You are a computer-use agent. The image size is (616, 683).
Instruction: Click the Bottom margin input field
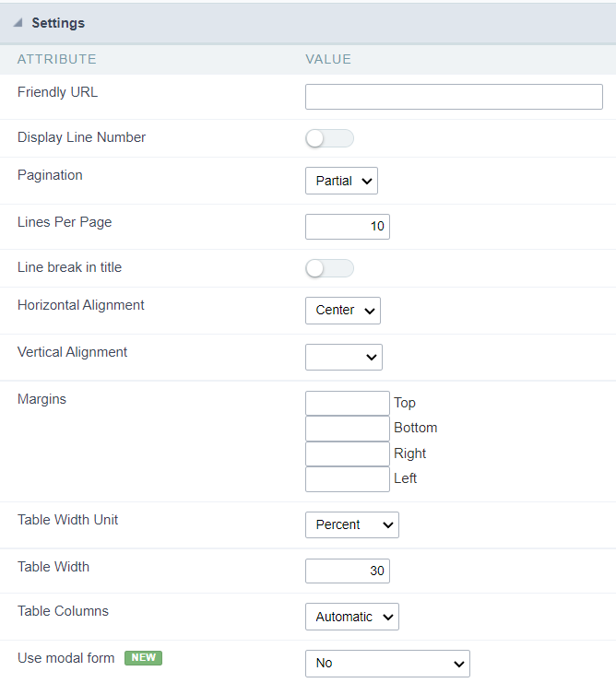pos(347,429)
